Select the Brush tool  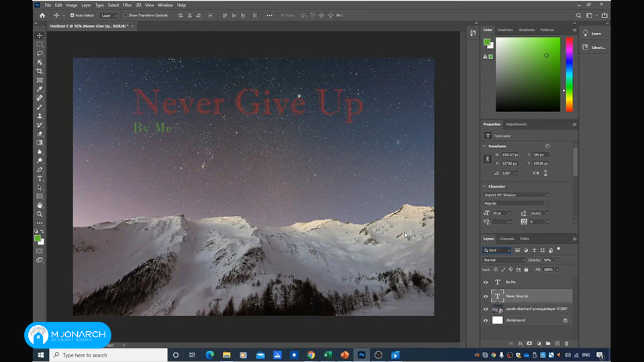tap(40, 107)
